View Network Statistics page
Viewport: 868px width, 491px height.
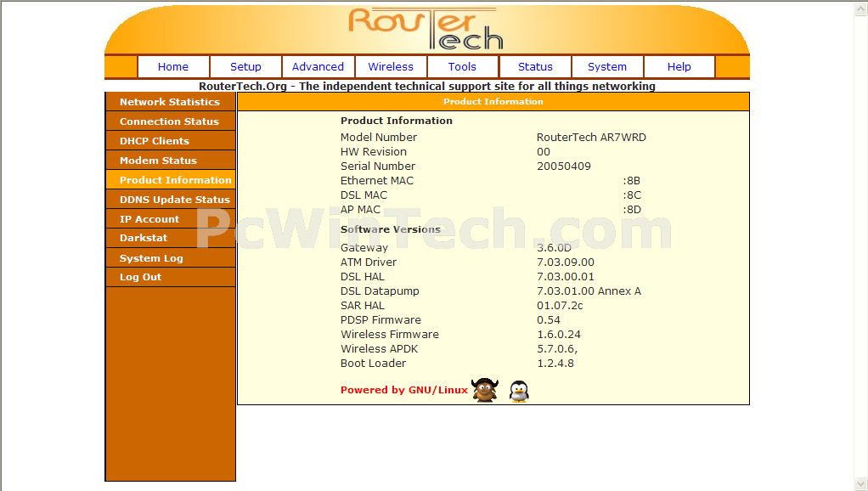171,102
